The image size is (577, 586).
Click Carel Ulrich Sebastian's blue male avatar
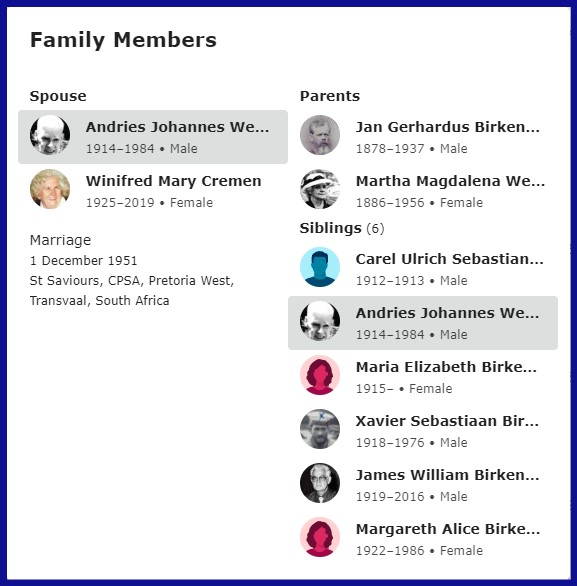320,267
